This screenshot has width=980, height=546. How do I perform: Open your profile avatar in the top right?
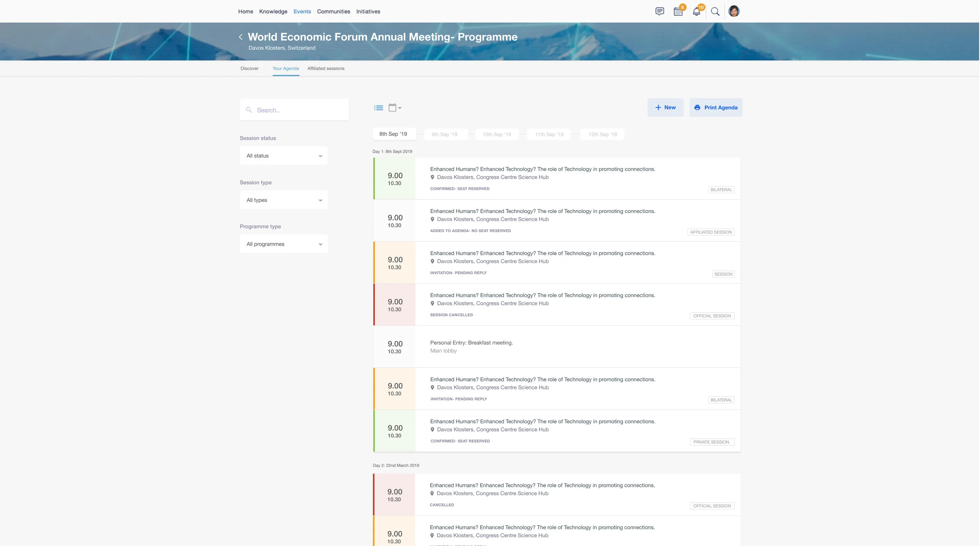[734, 11]
